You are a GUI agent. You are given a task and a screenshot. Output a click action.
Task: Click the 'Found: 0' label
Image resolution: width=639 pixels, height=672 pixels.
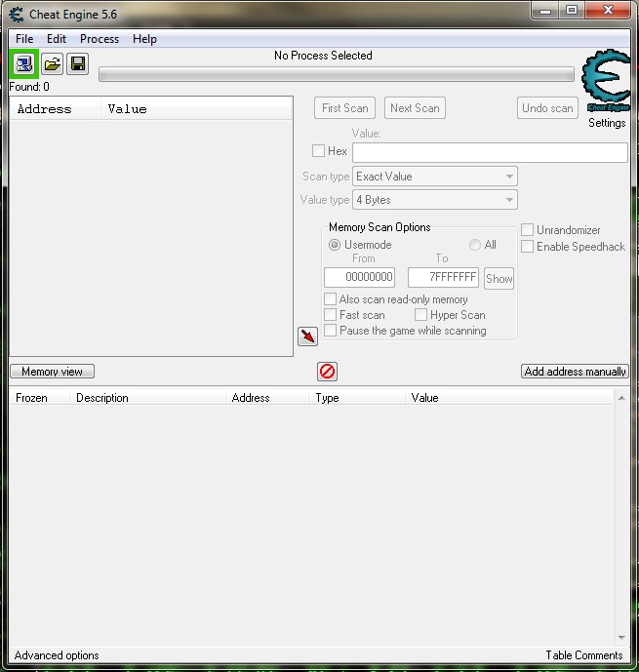29,87
